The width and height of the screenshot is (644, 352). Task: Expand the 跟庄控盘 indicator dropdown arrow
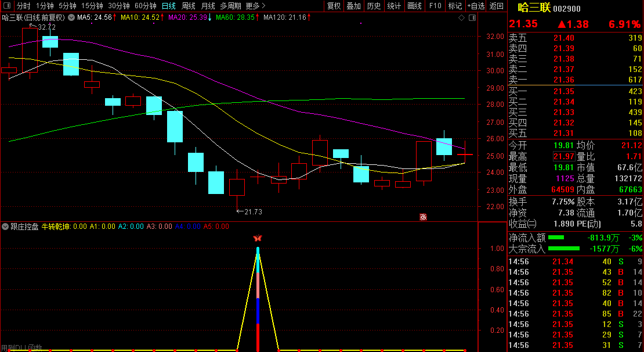(x=6, y=227)
